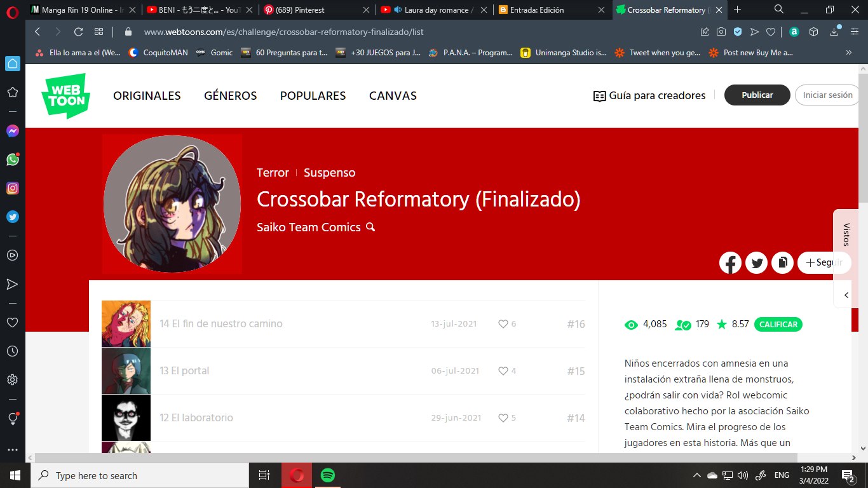The height and width of the screenshot is (488, 868).
Task: Open the Windows Start menu
Action: pos(15,475)
